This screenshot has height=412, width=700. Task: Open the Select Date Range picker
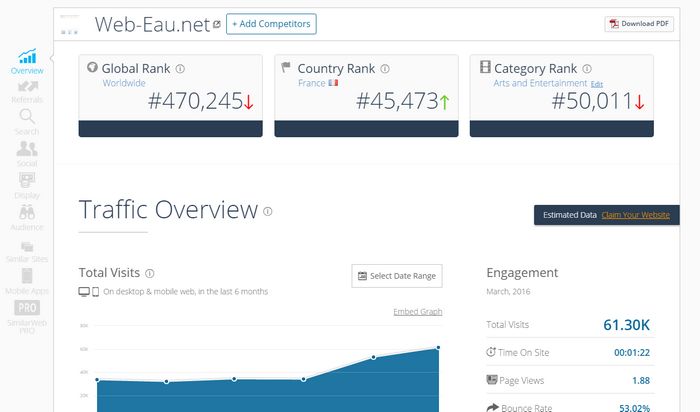[397, 276]
